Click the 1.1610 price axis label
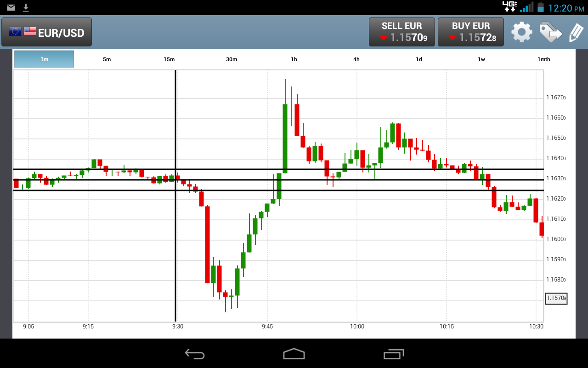The image size is (588, 368). pos(556,219)
